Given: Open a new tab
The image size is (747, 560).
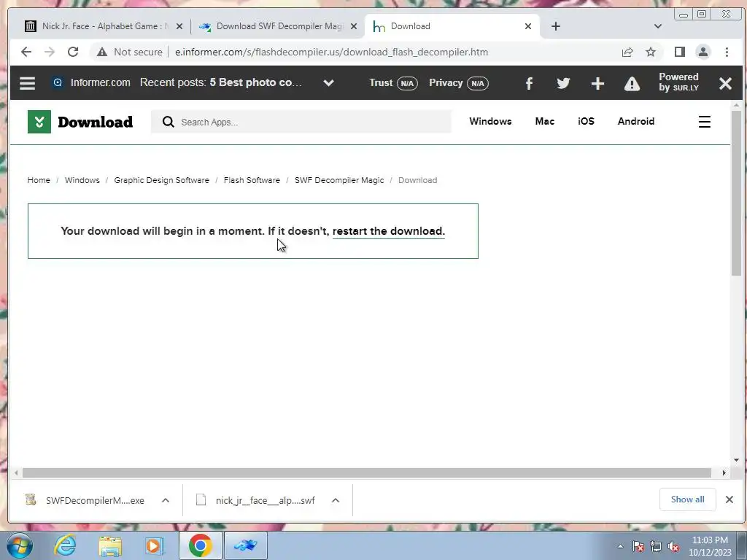Looking at the screenshot, I should pyautogui.click(x=555, y=26).
